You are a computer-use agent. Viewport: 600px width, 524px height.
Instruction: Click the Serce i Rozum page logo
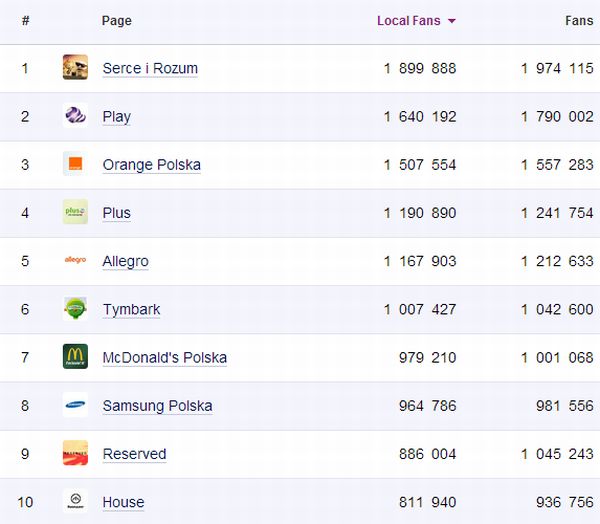pos(75,68)
